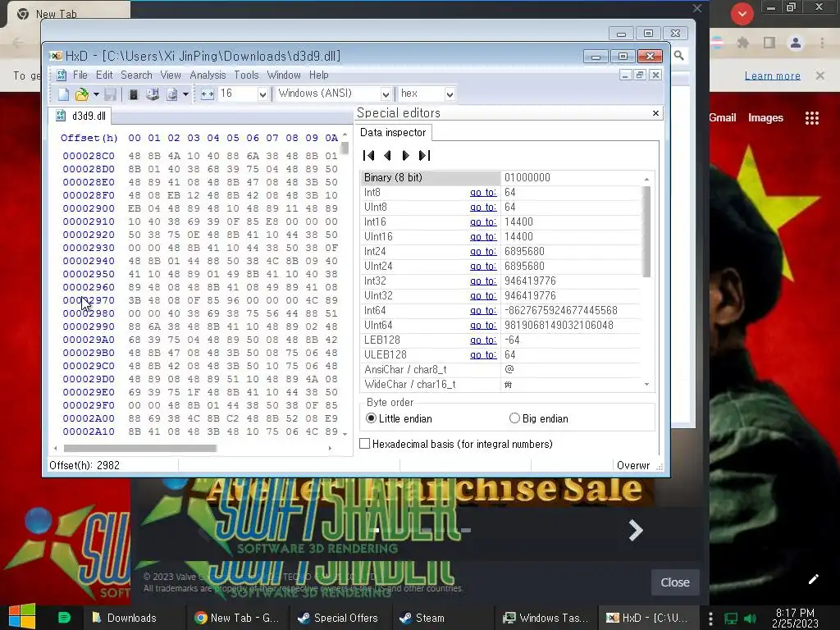Click 'go to:' link for LEB128
This screenshot has width=840, height=630.
click(483, 340)
